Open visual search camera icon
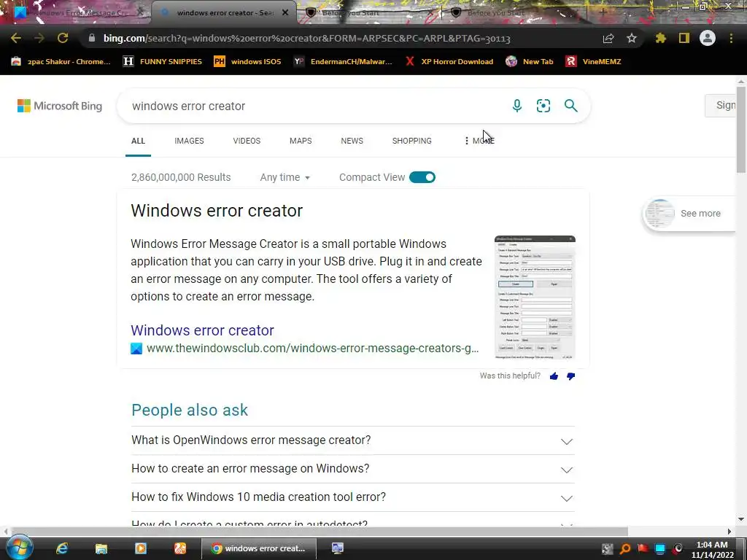This screenshot has width=747, height=560. (x=543, y=106)
